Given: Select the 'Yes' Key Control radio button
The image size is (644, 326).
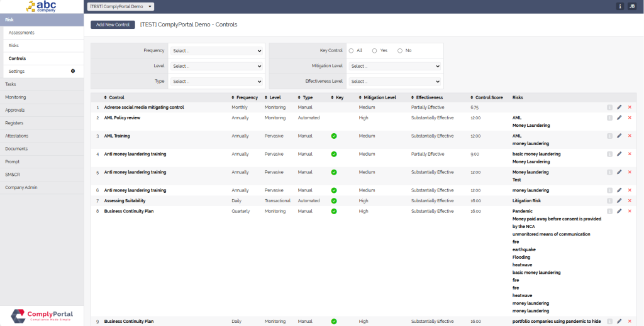Looking at the screenshot, I should (x=375, y=50).
